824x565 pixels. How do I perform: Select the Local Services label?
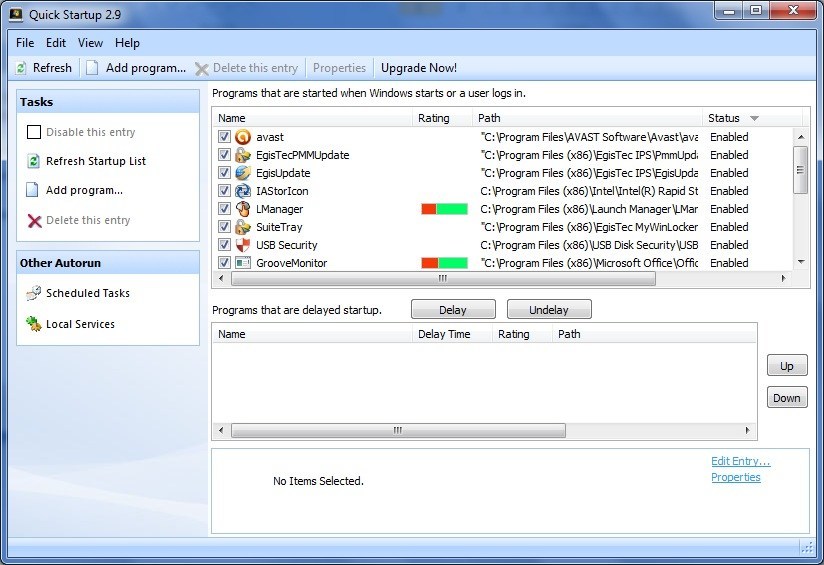pos(80,324)
